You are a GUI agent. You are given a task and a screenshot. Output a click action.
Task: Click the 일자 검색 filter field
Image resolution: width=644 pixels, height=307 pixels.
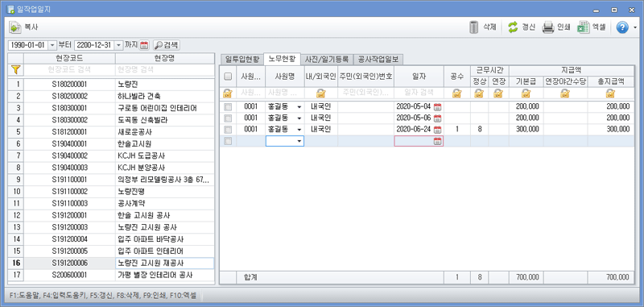[419, 93]
